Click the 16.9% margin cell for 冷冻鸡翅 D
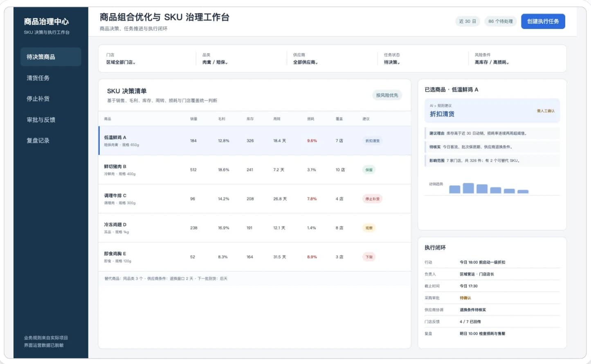The image size is (591, 364). coord(224,228)
